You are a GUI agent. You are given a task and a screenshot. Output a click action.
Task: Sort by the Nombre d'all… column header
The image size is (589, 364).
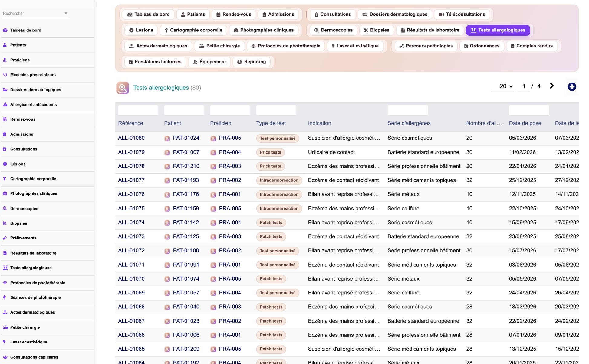click(484, 123)
